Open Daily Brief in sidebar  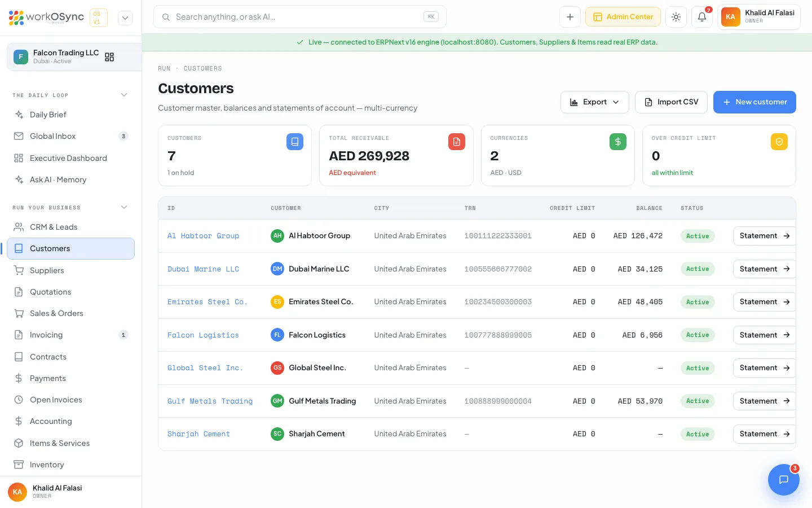pos(70,115)
